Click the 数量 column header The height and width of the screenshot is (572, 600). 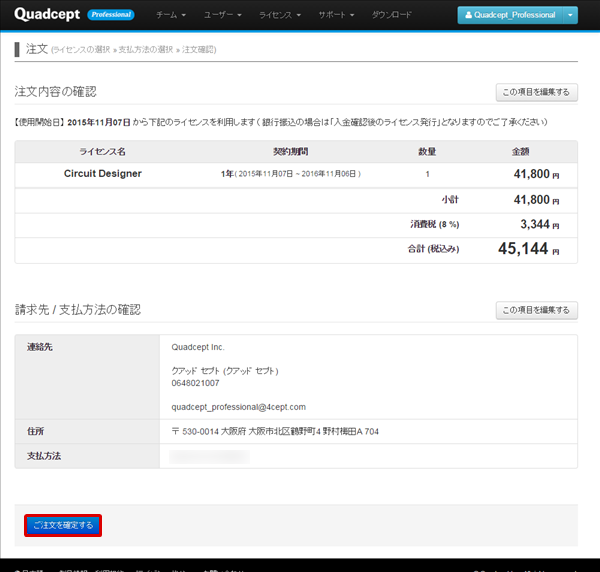(427, 152)
